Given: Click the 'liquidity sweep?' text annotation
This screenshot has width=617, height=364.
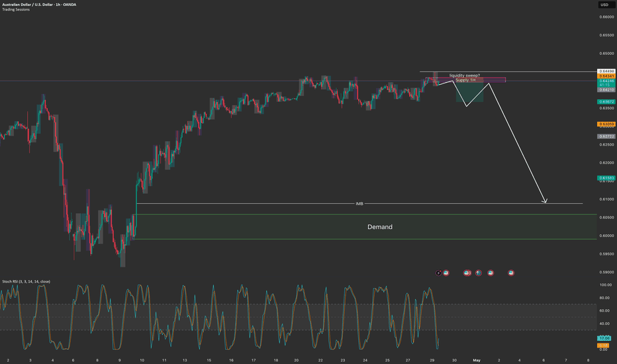Looking at the screenshot, I should (x=465, y=75).
